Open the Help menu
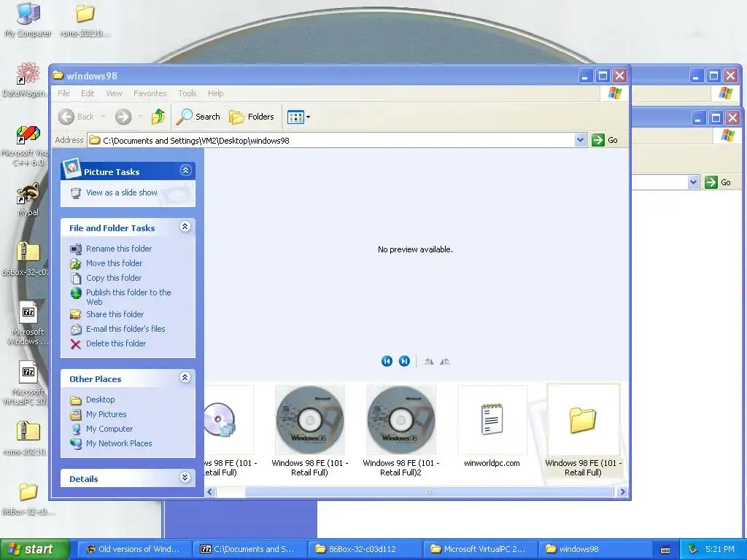Viewport: 747px width, 560px height. (x=215, y=93)
